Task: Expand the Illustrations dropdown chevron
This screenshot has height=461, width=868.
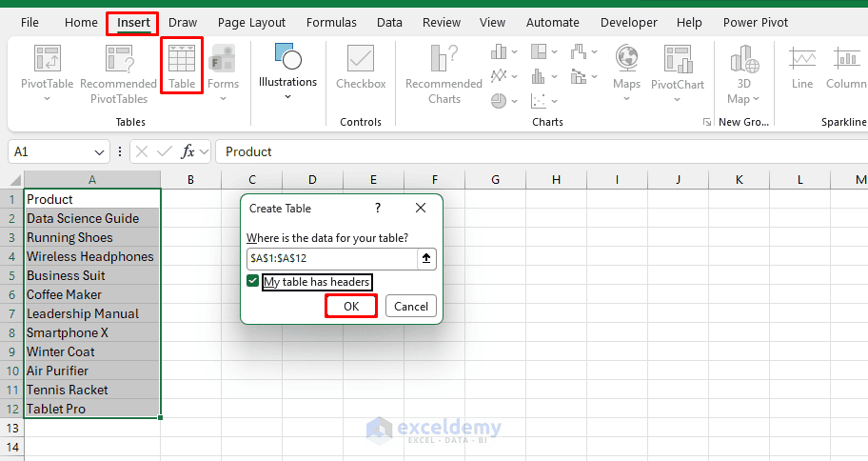Action: coord(287,97)
